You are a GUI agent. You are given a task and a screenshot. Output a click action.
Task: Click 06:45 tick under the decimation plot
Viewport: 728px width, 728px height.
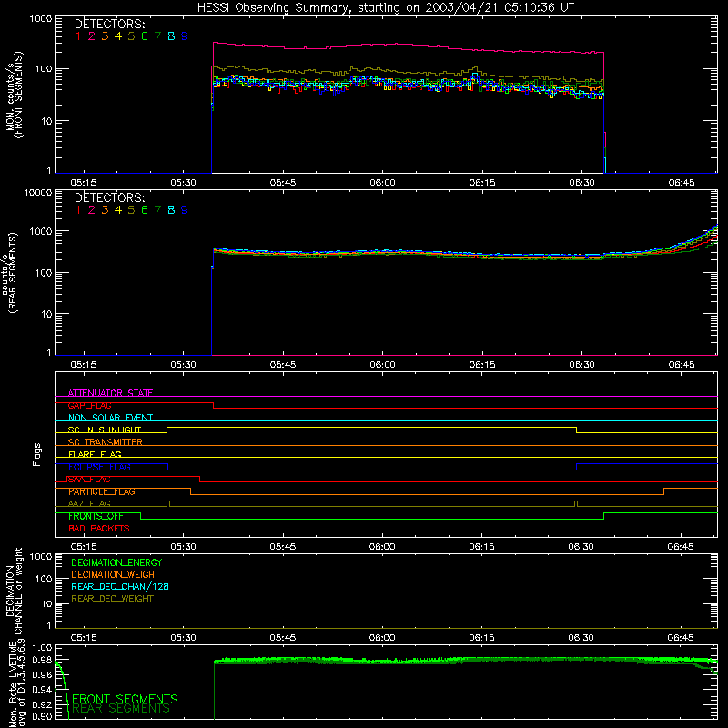pyautogui.click(x=681, y=638)
